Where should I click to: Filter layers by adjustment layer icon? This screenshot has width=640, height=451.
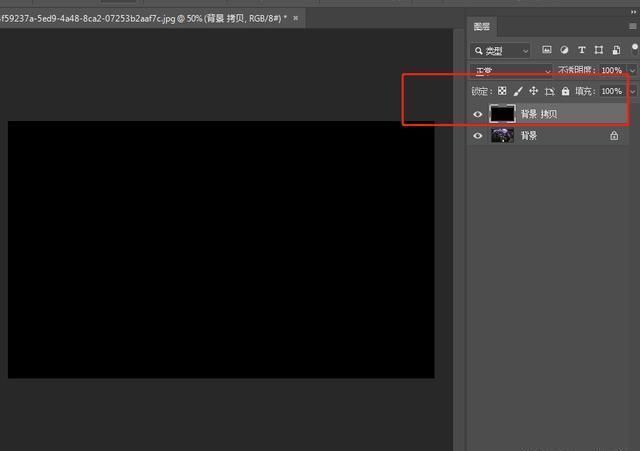[564, 50]
